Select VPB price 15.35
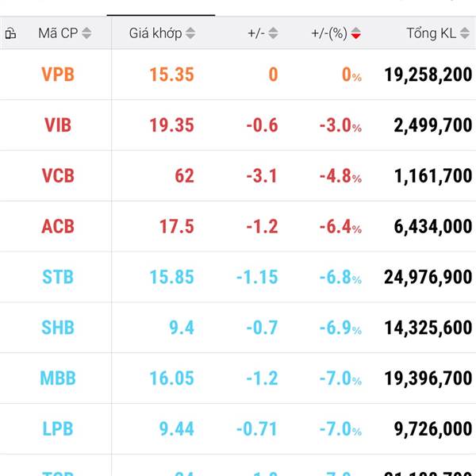476x476 pixels. pyautogui.click(x=172, y=75)
